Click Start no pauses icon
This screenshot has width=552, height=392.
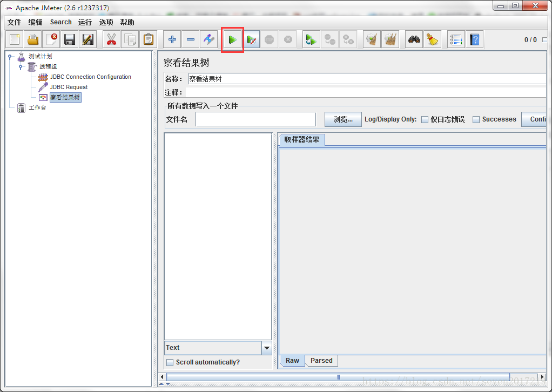coord(251,39)
